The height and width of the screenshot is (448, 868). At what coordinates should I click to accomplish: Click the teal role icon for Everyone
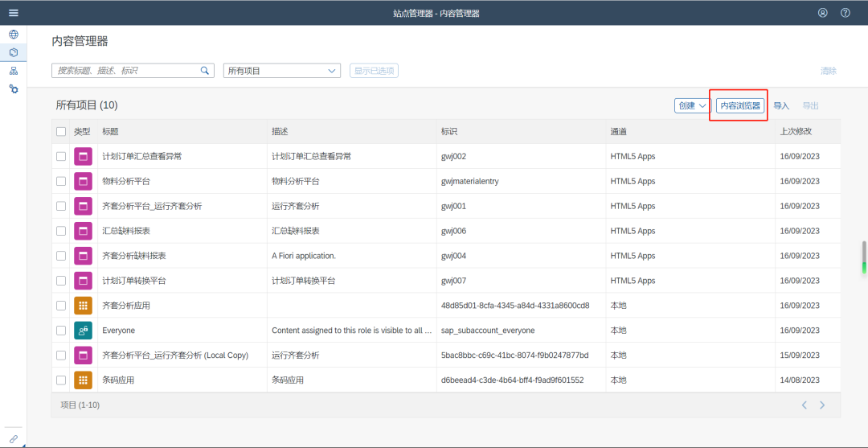tap(83, 330)
